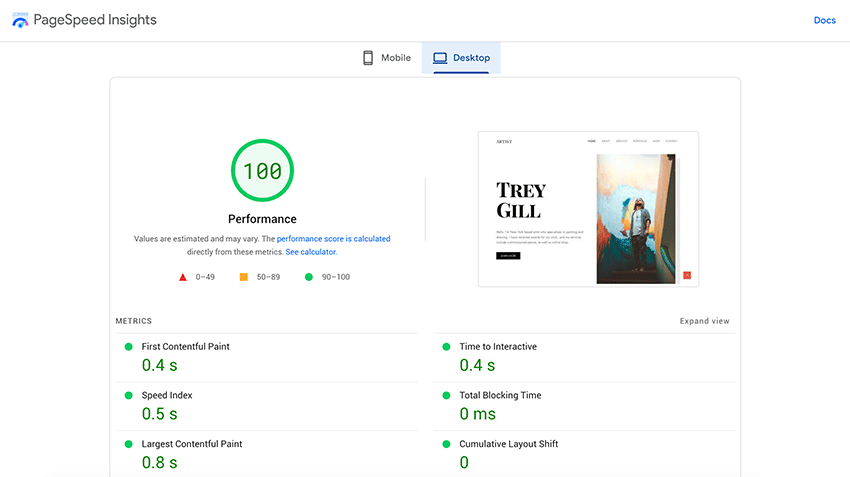Click the '0 ms' Total Blocking Time value
Screen dimensions: 850x477
478,414
